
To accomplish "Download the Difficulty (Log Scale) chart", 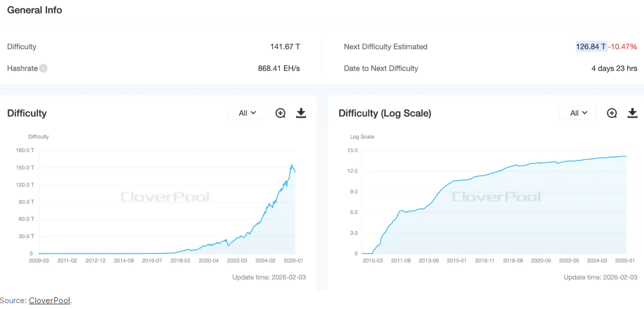I will coord(632,113).
